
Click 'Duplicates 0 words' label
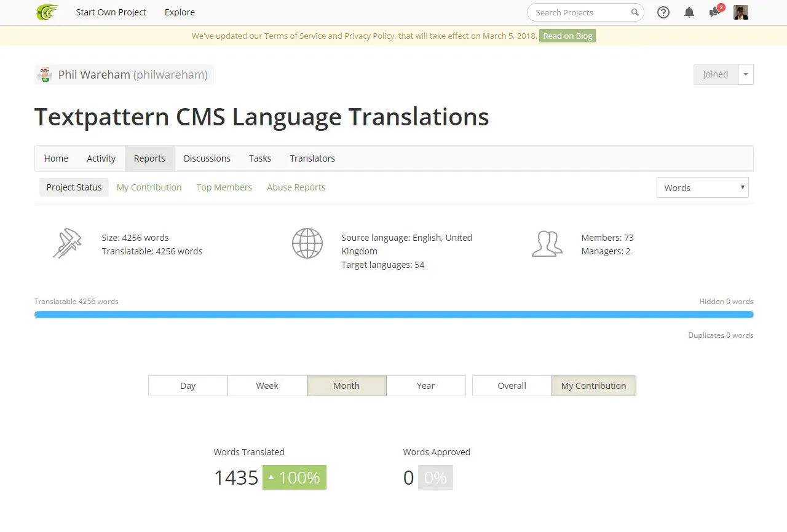coord(721,335)
